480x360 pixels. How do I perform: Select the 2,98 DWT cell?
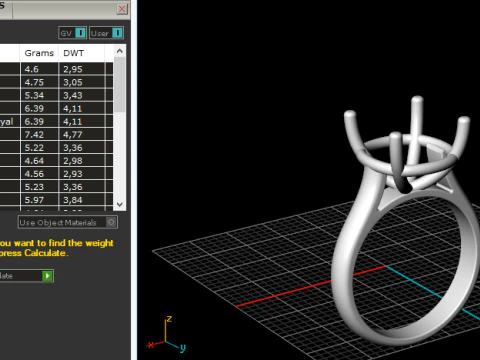tap(82, 160)
